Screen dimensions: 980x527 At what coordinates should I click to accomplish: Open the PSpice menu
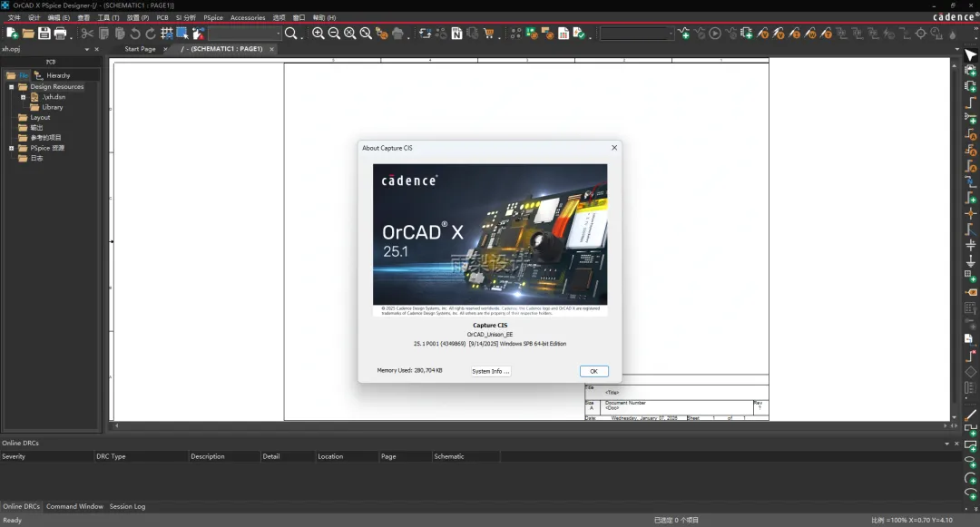pos(213,17)
